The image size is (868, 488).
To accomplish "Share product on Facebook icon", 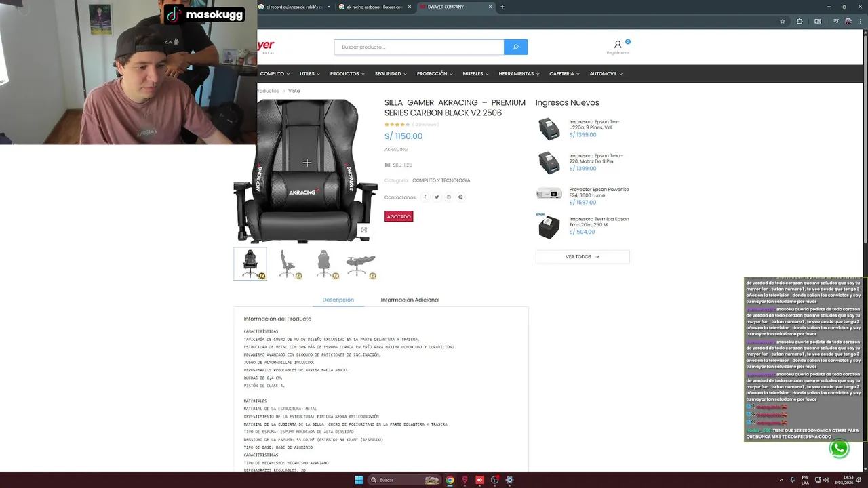I will (x=425, y=197).
